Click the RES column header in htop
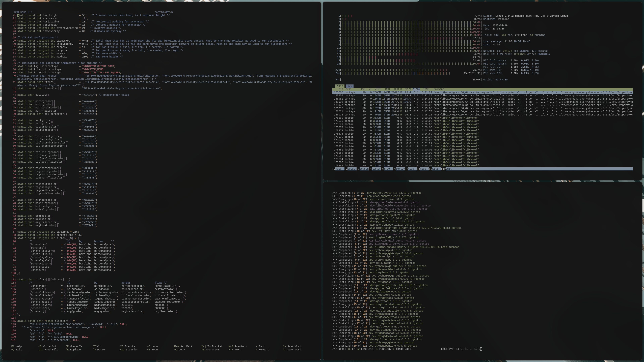 pyautogui.click(x=387, y=89)
